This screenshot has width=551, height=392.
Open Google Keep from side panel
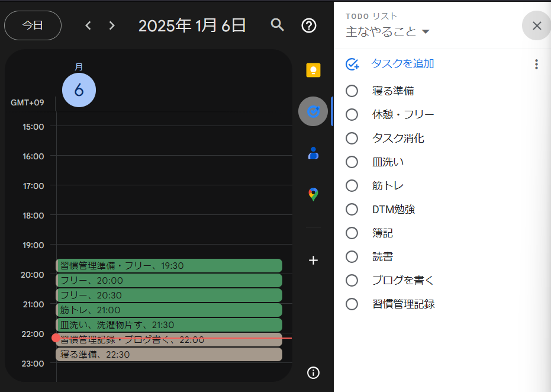coord(313,70)
